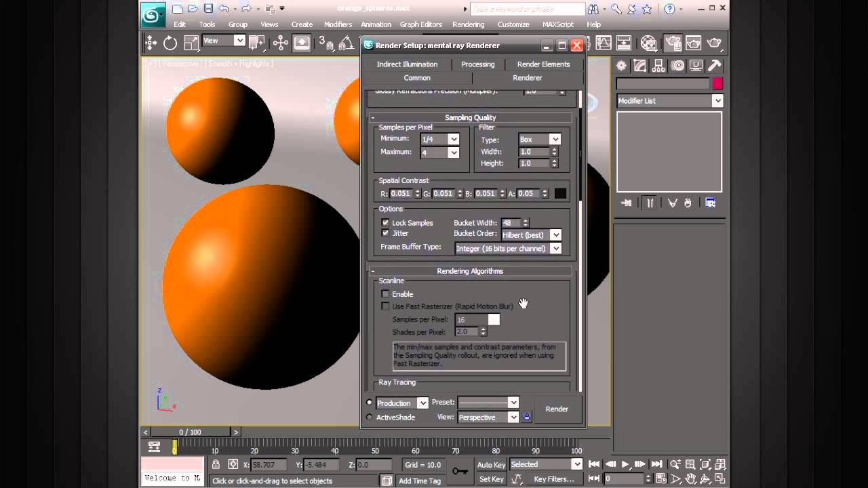Click the pink object color swatch
This screenshot has width=868, height=488.
pyautogui.click(x=717, y=83)
